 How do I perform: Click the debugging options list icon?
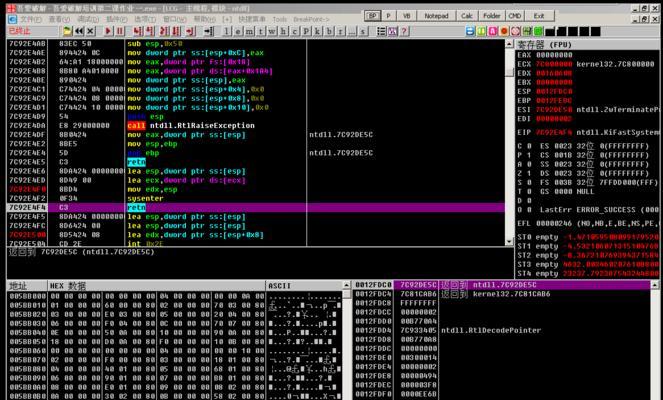381,31
